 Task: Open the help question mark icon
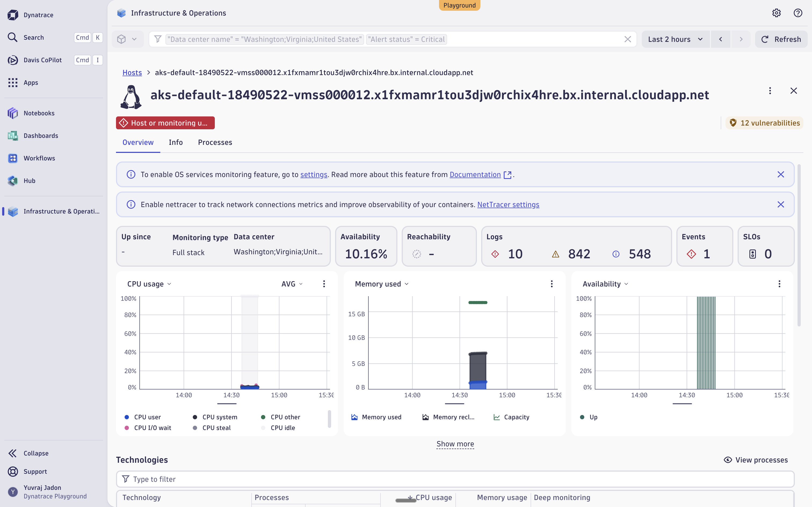tap(798, 13)
